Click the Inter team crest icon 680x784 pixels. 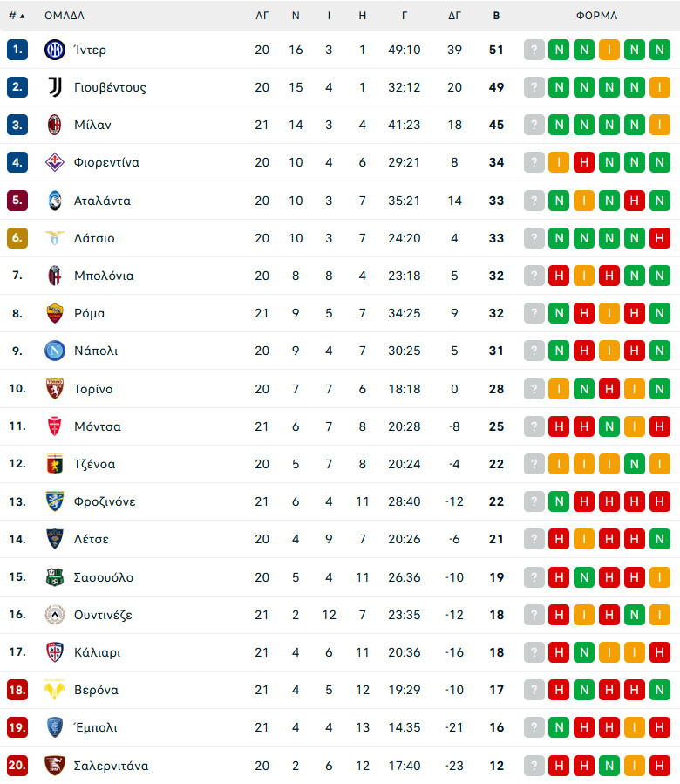pos(55,50)
